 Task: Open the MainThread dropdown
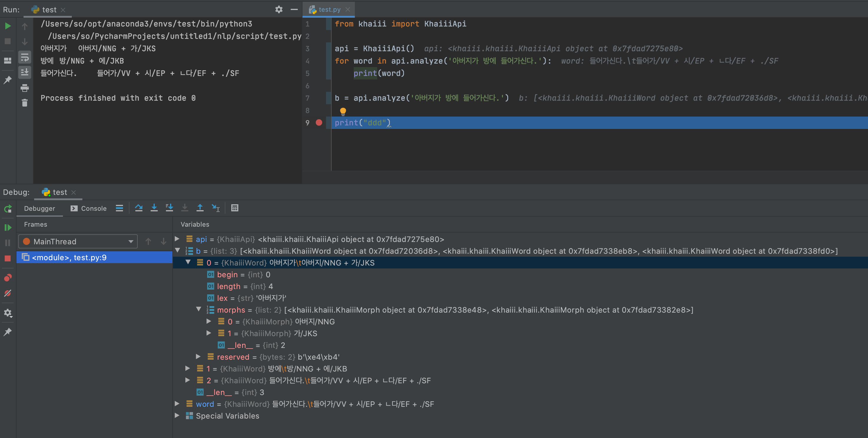(78, 241)
